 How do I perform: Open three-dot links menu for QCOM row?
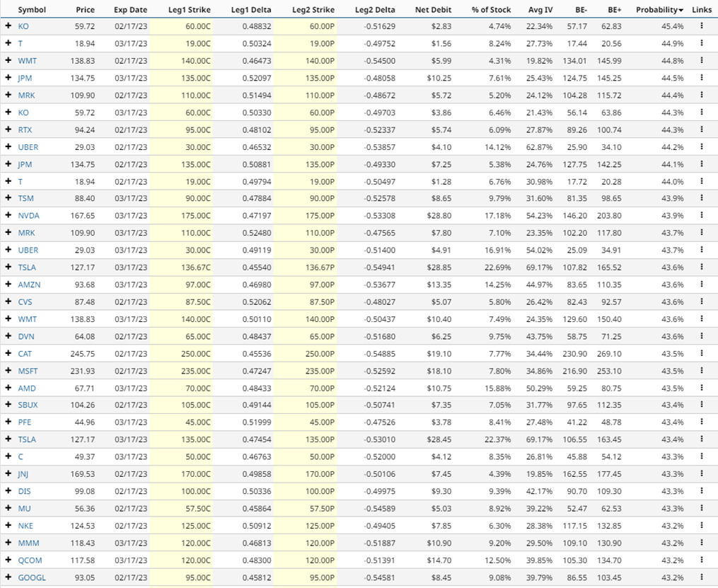click(x=701, y=560)
